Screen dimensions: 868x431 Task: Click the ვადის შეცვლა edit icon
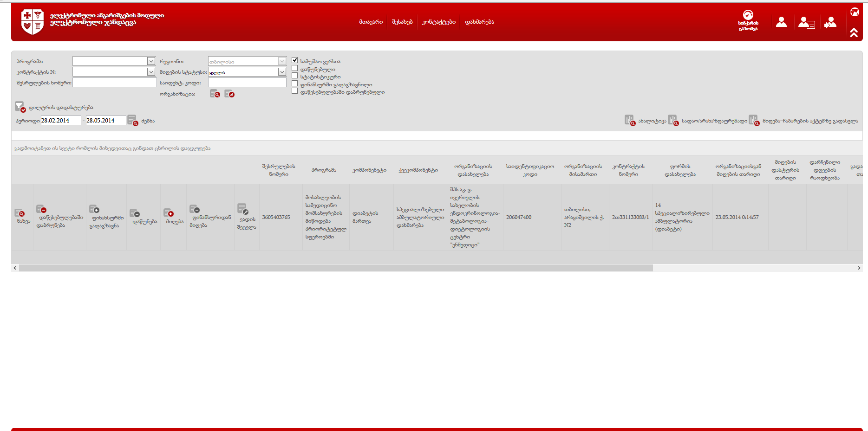[242, 208]
